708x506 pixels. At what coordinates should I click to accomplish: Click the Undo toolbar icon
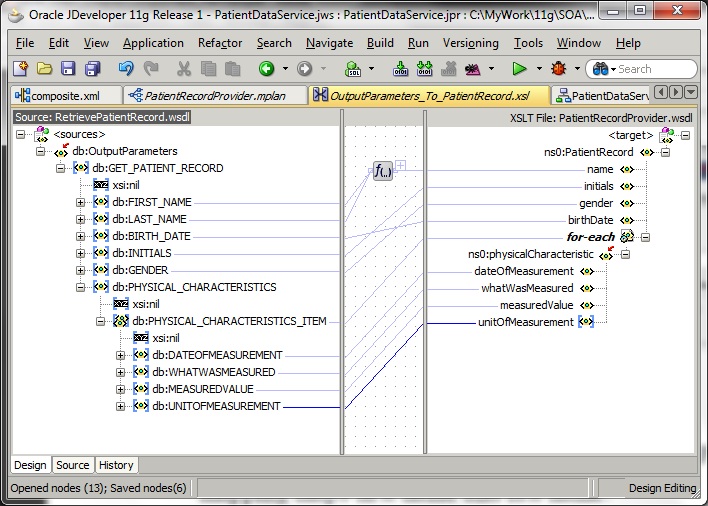[126, 69]
